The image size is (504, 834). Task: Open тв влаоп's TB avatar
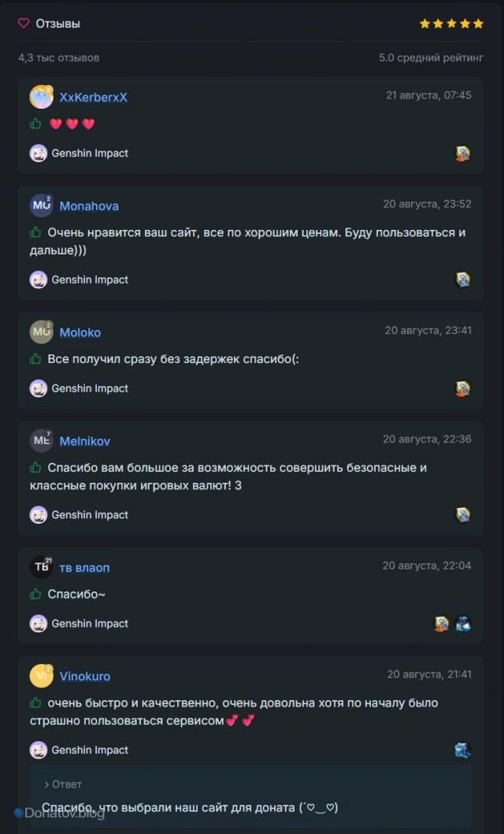tap(41, 567)
